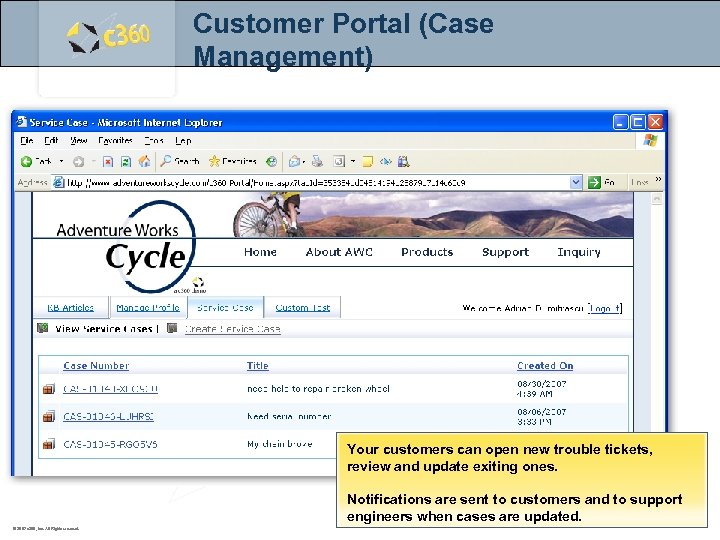720x540 pixels.
Task: Open the address bar dropdown arrow
Action: click(x=576, y=182)
